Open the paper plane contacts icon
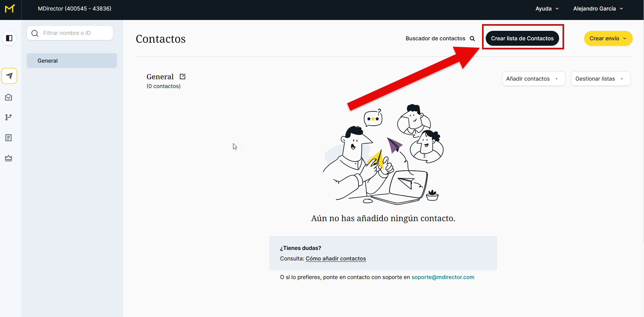The height and width of the screenshot is (317, 644). pyautogui.click(x=9, y=76)
